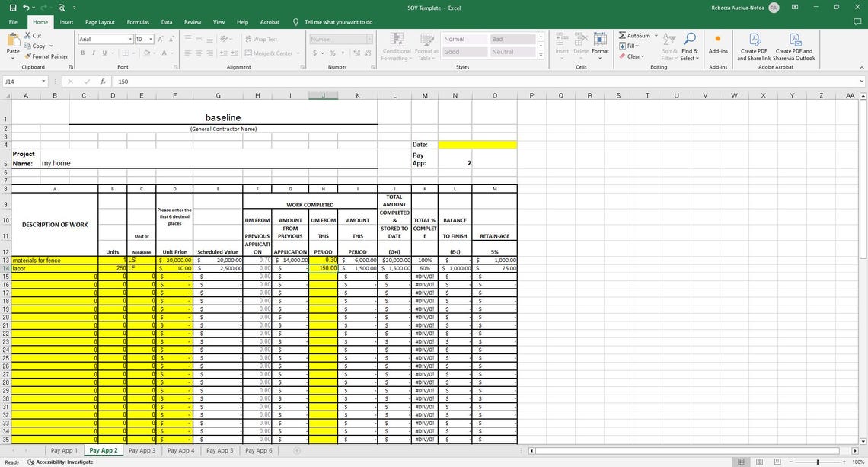Viewport: 868px width, 467px height.
Task: Switch to Page Layout view icon
Action: (x=760, y=462)
